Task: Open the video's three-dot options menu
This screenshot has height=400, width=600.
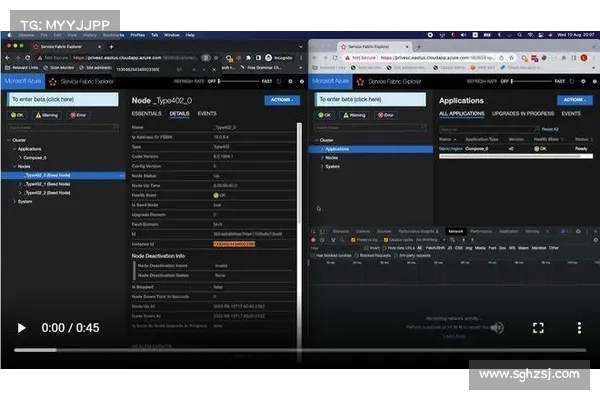Action: [x=579, y=327]
